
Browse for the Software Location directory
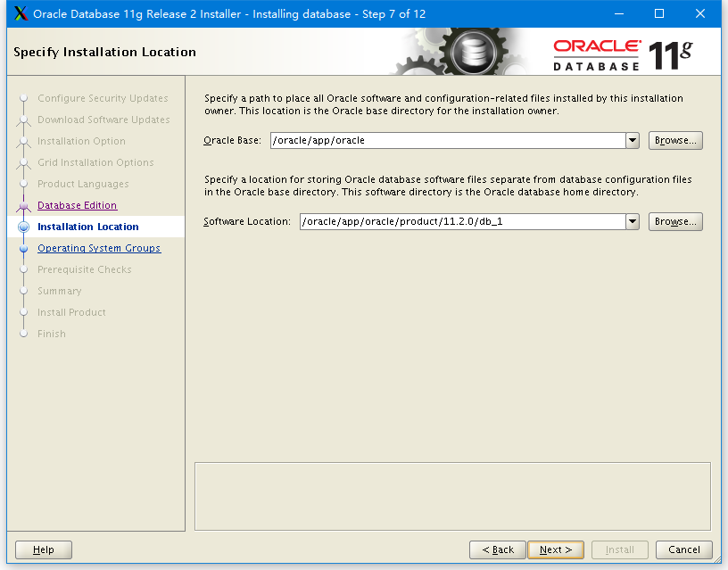coord(675,221)
